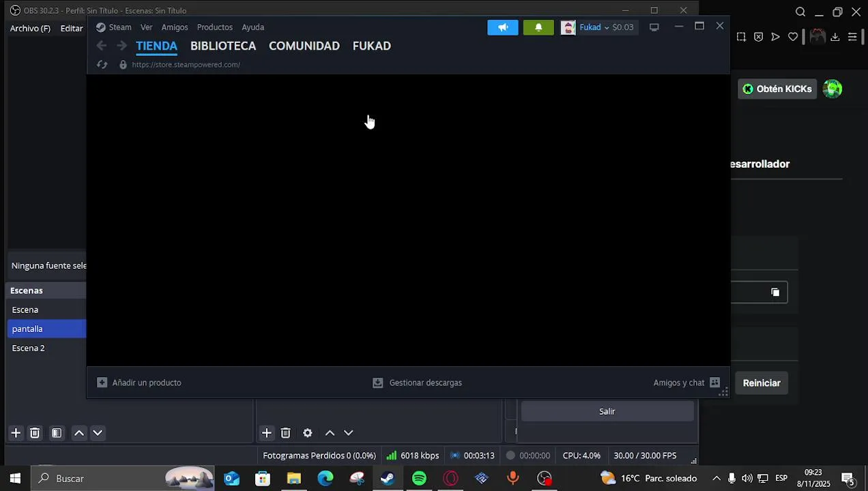868x491 pixels.
Task: Open the volume control in the tray
Action: tap(747, 479)
